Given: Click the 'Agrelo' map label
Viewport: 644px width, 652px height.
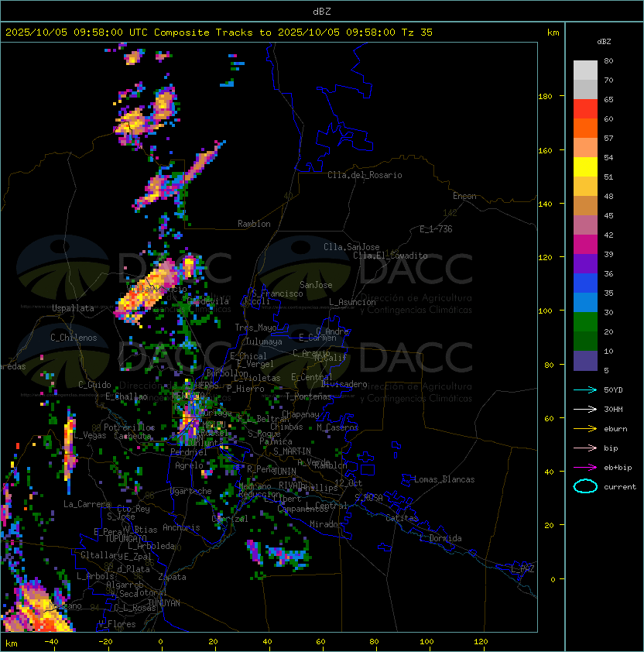Looking at the screenshot, I should pos(189,465).
